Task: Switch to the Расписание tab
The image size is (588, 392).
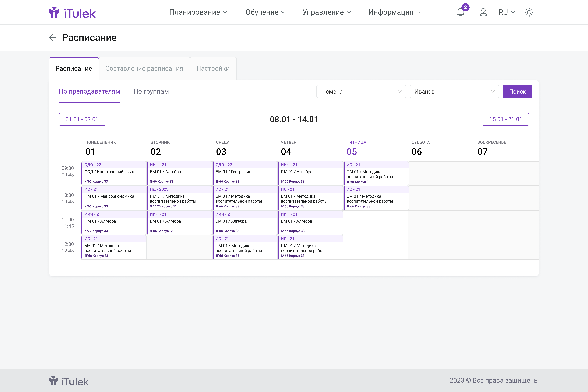Action: (74, 68)
